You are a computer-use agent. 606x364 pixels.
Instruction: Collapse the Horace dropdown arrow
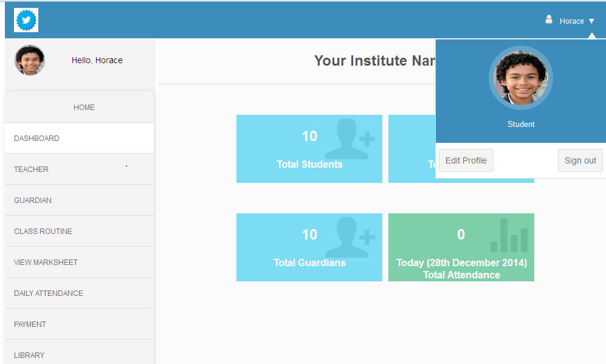click(591, 21)
